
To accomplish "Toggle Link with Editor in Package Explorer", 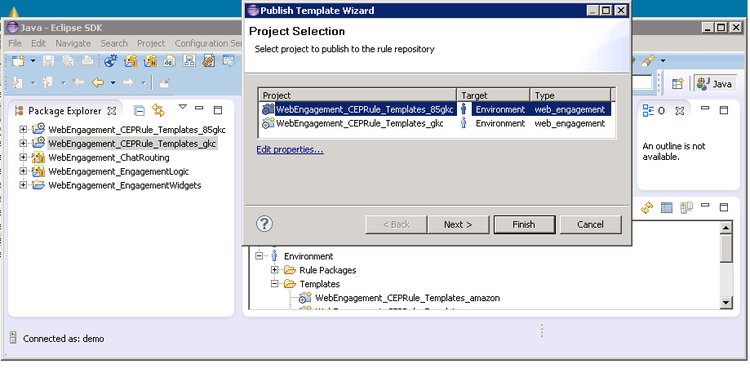I will click(158, 110).
